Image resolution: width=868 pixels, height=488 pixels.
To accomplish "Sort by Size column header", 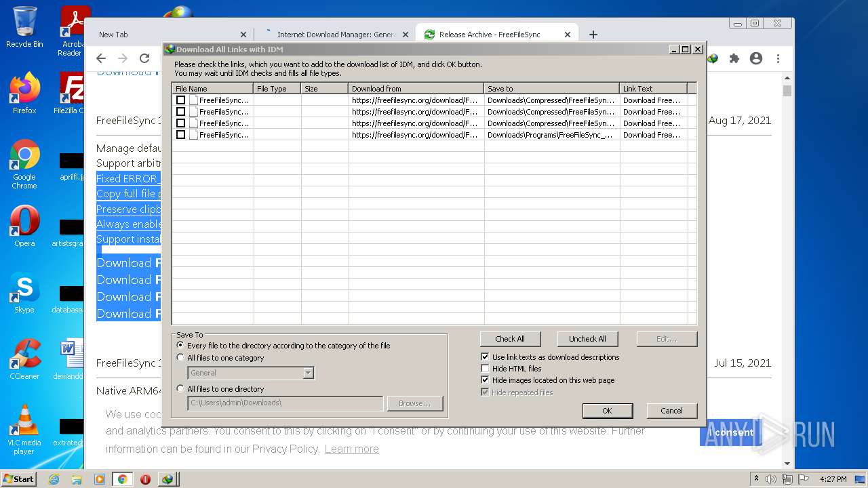I will coord(325,89).
